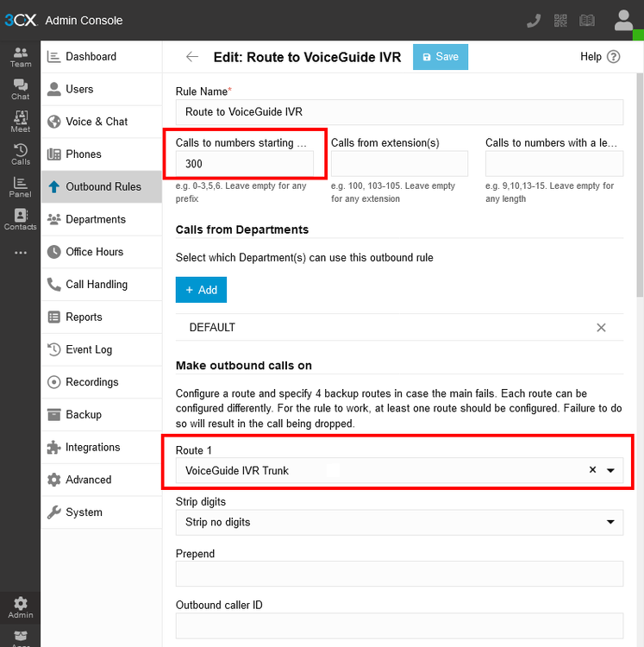This screenshot has width=644, height=647.
Task: Open Integrations menu item
Action: [x=102, y=447]
